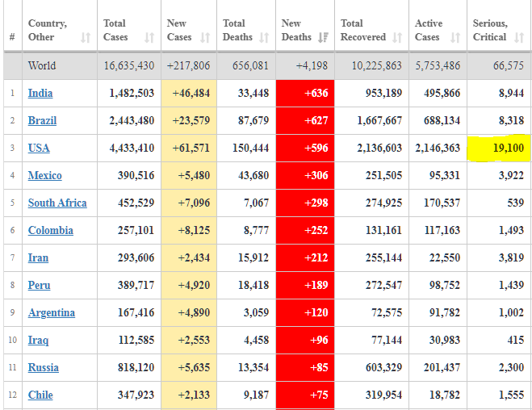Image resolution: width=532 pixels, height=410 pixels.
Task: Open the South Africa link
Action: click(x=57, y=203)
